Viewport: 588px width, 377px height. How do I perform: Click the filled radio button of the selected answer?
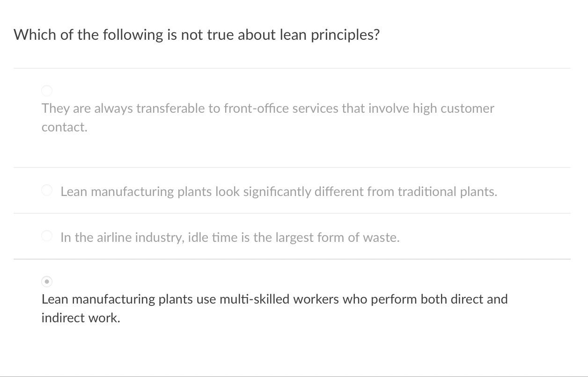tap(47, 282)
